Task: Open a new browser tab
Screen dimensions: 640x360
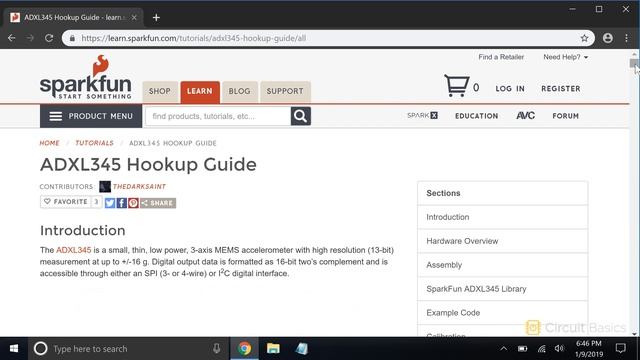Action: click(156, 18)
